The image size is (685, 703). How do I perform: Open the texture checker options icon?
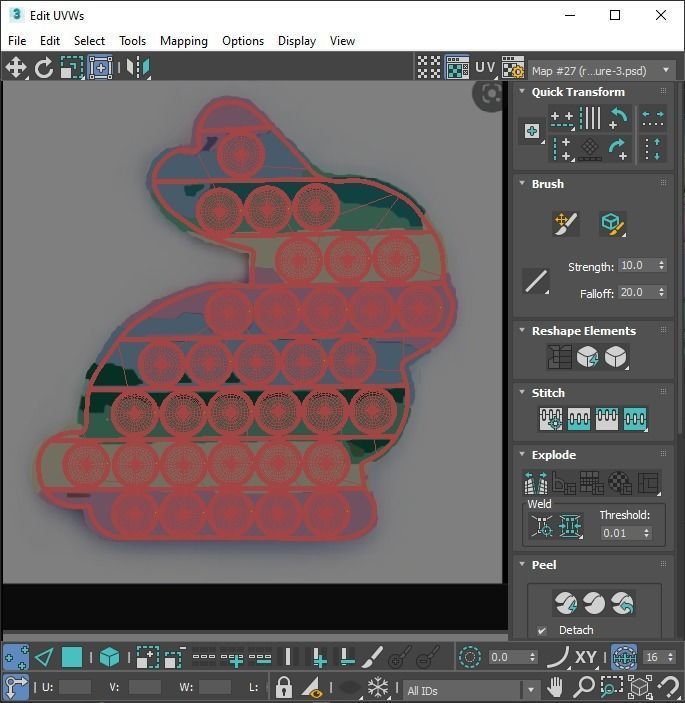pos(513,68)
